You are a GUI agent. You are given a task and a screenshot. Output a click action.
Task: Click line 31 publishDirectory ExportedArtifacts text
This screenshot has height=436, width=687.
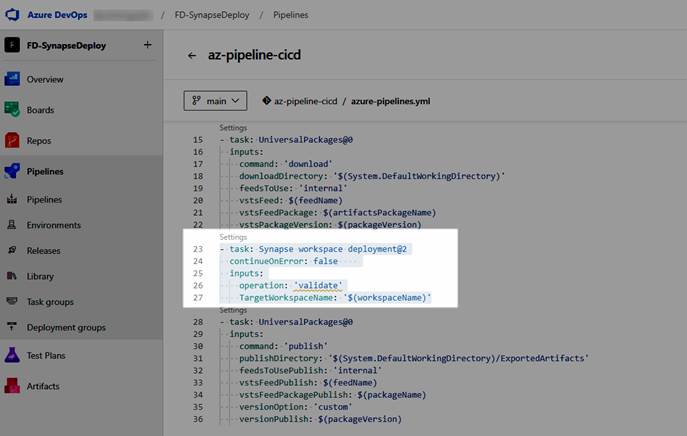tap(413, 358)
